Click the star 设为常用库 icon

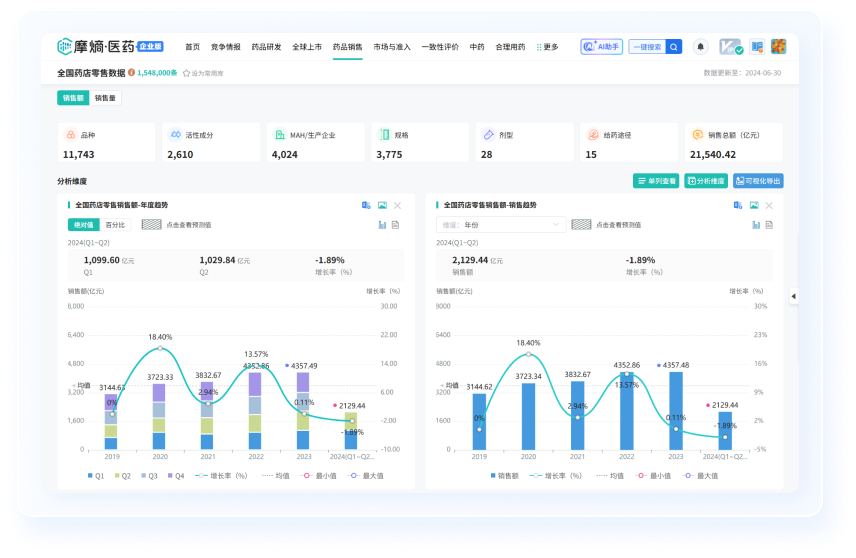pos(186,73)
